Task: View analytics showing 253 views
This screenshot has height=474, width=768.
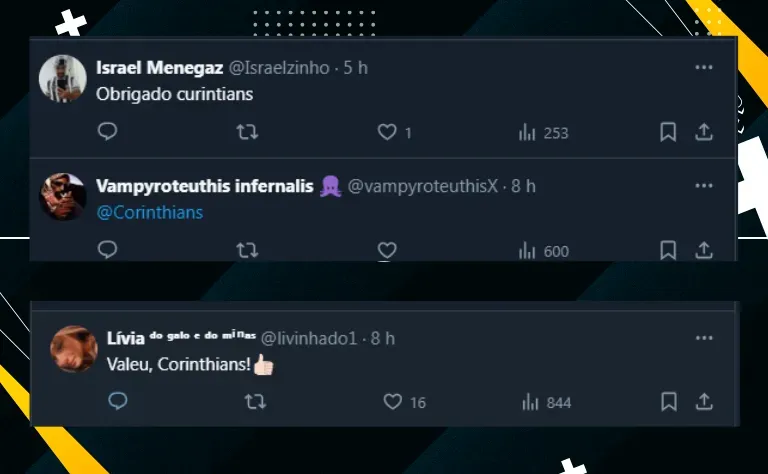Action: pos(543,133)
